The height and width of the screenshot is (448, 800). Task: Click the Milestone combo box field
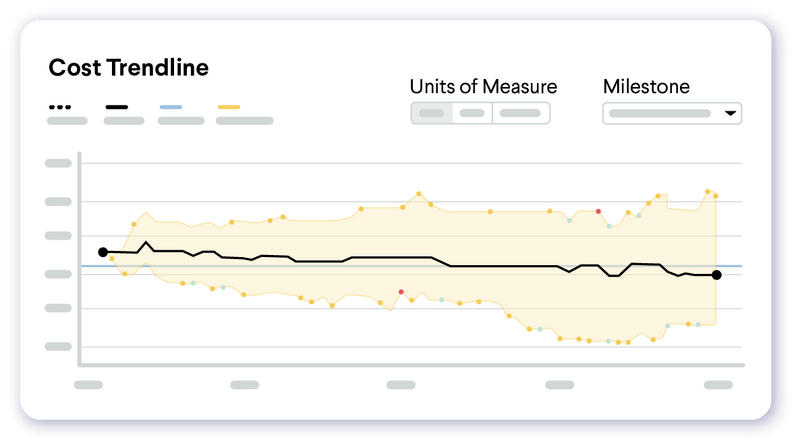[672, 113]
